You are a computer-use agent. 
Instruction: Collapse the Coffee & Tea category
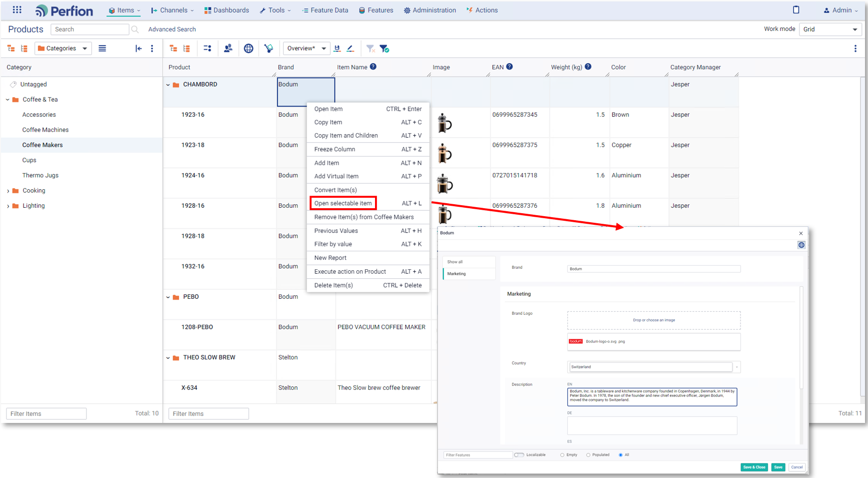point(7,100)
